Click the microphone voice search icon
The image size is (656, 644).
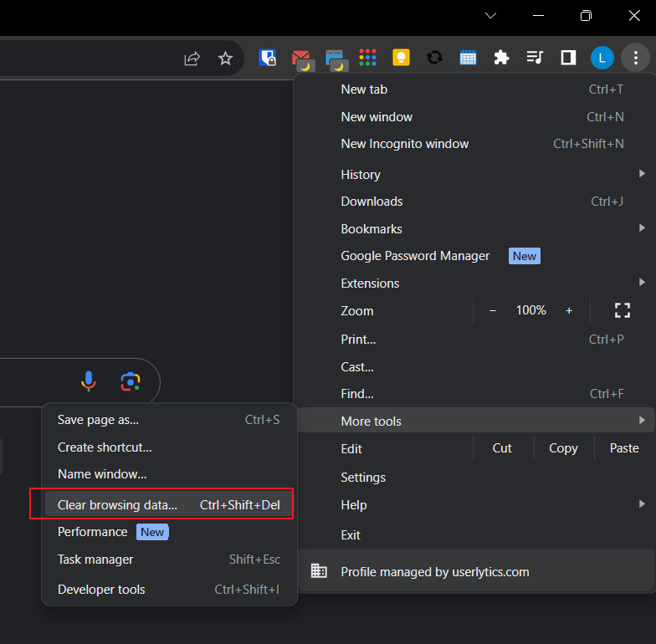[89, 382]
